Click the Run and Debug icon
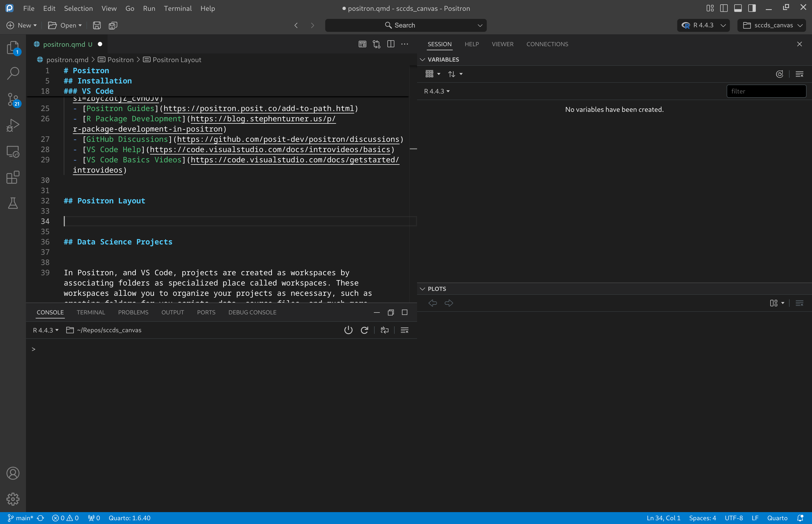Screen dimensions: 812x524 [13, 125]
